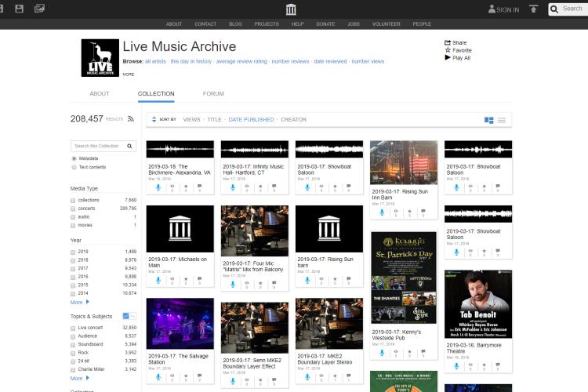Select the Metadata radio button
This screenshot has height=392, width=588.
[74, 158]
